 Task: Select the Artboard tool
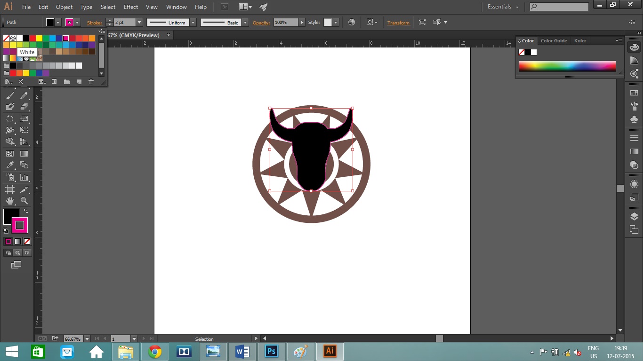[10, 189]
